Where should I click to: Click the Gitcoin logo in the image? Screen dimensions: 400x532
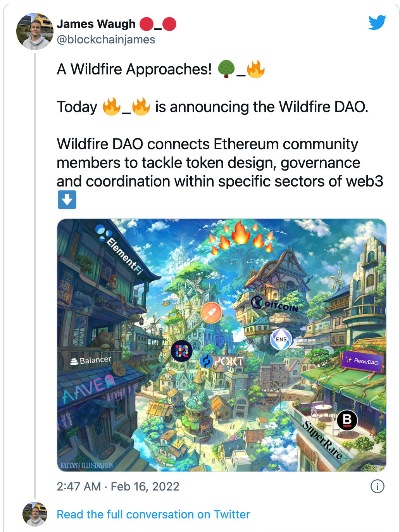click(275, 304)
